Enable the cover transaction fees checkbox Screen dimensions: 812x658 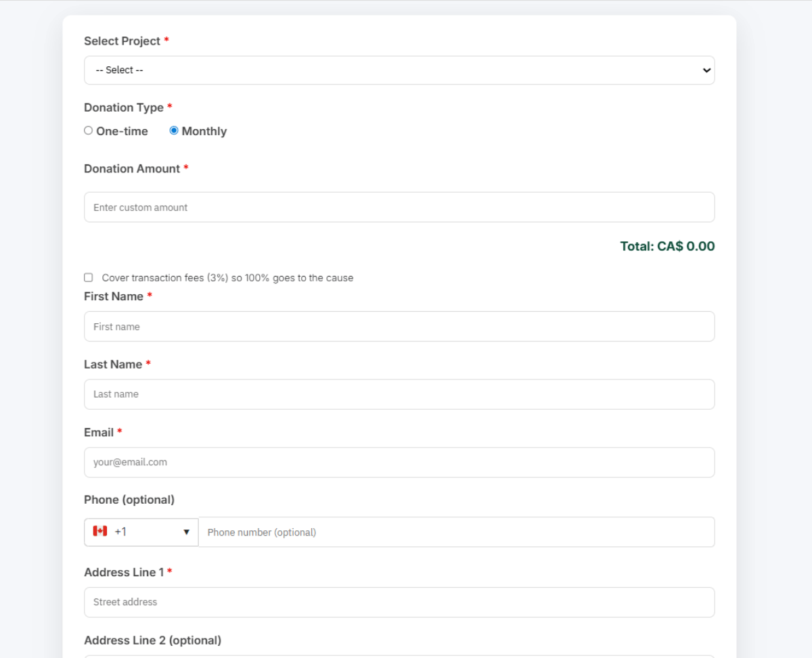click(89, 277)
